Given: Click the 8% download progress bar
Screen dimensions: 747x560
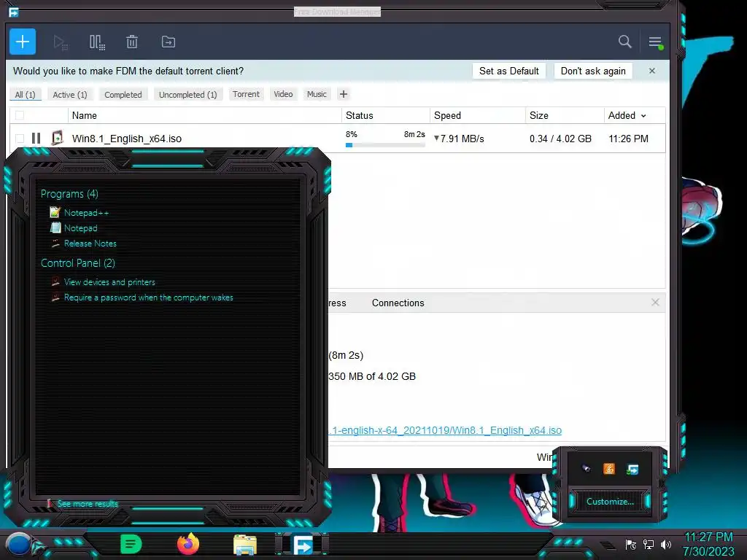Looking at the screenshot, I should (385, 145).
